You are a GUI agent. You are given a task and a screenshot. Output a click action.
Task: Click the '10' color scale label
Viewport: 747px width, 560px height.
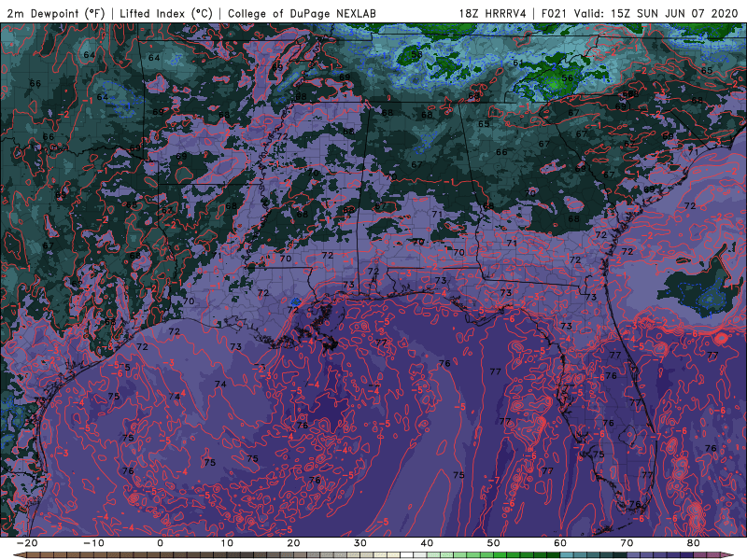pyautogui.click(x=227, y=543)
